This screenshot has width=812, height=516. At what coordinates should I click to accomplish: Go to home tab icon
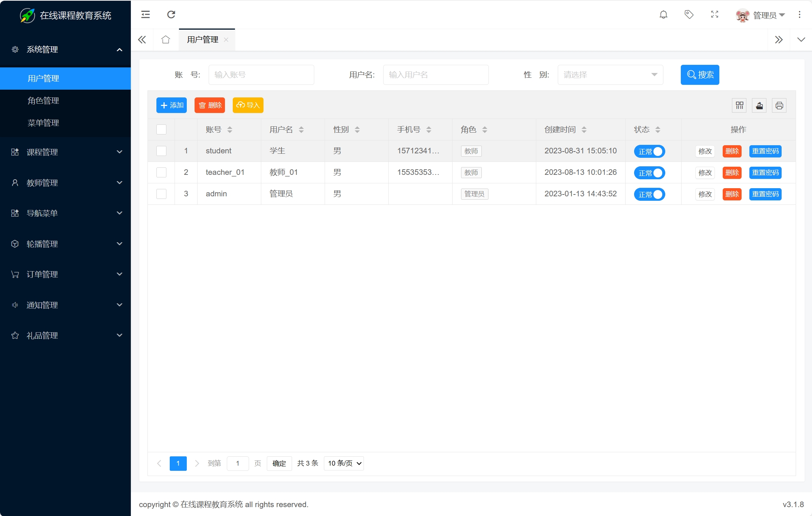(166, 40)
